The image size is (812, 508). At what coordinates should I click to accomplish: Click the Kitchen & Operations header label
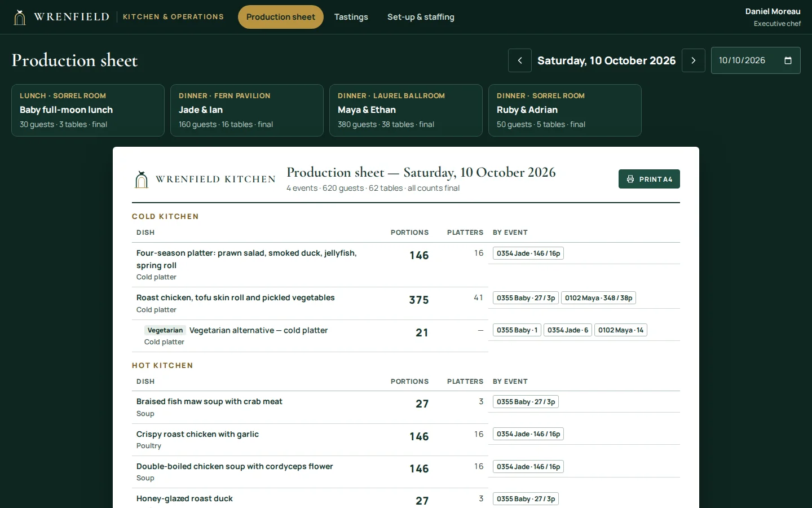pyautogui.click(x=173, y=17)
